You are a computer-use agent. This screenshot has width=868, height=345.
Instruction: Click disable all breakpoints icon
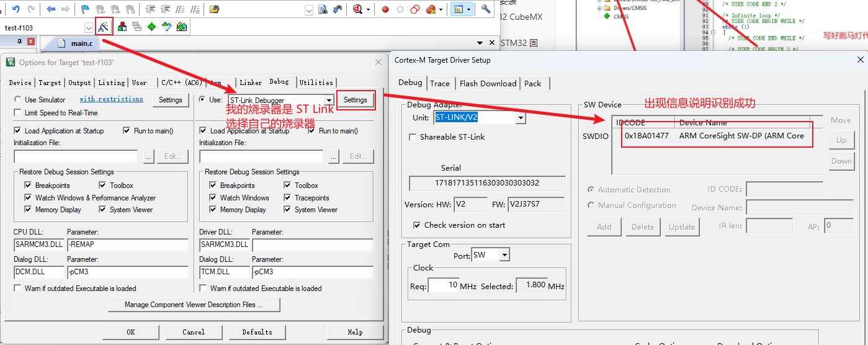tap(416, 9)
